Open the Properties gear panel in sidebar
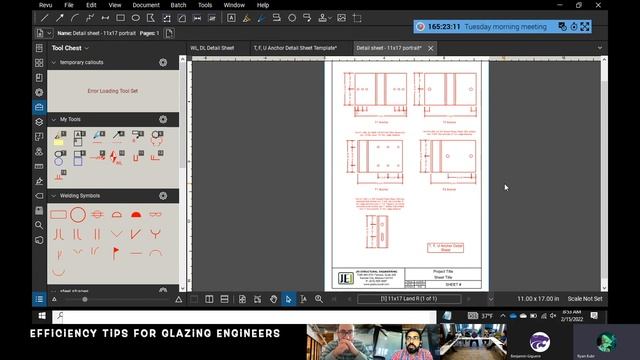640x360 pixels. point(39,92)
